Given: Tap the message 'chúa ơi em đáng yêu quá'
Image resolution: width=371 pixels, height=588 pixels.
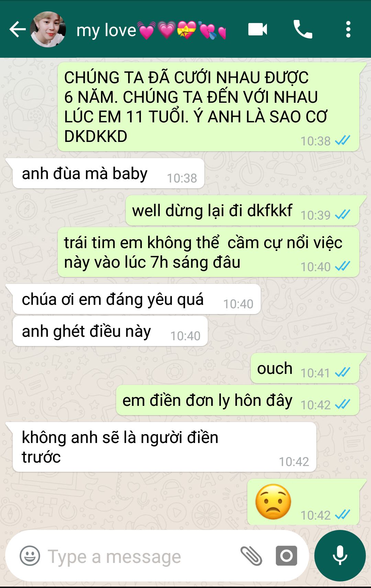Looking at the screenshot, I should coord(136,299).
